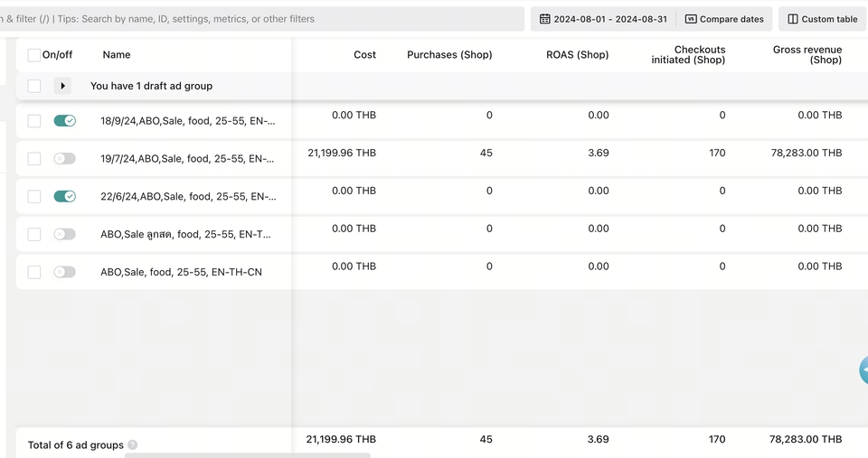Open ad group ABO,Sale, food, 25-55, EN-TH-CN
Viewport: 868px width, 458px height.
pos(181,272)
